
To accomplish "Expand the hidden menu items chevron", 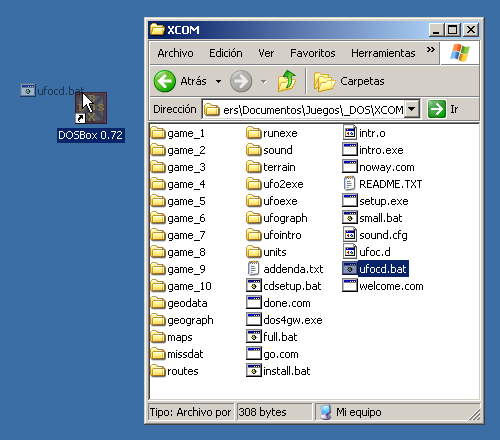I will (x=431, y=50).
